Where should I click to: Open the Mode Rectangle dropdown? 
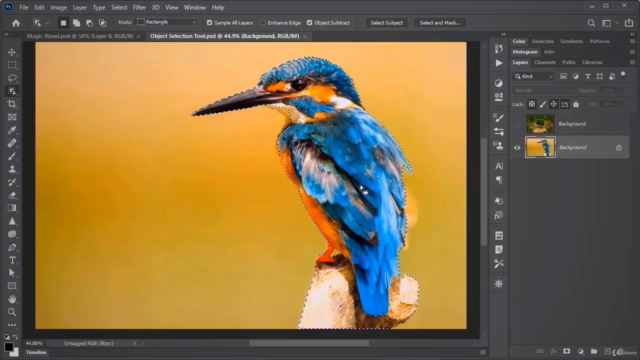click(167, 22)
